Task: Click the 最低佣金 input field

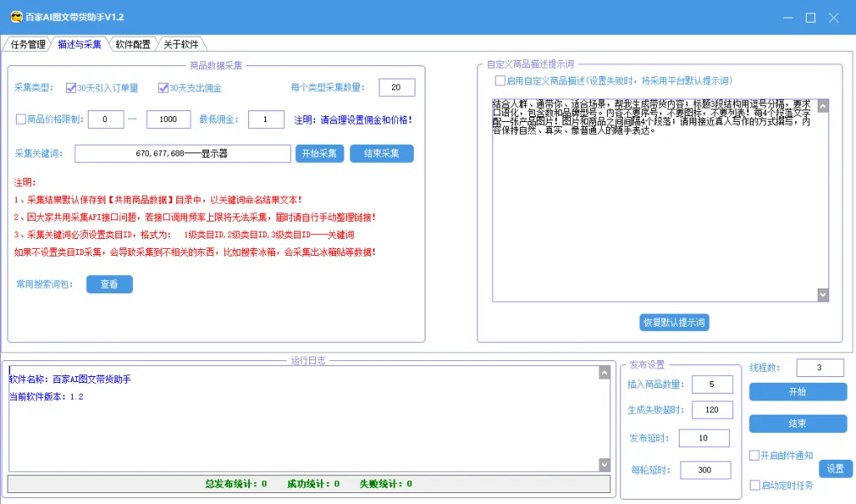Action: [x=266, y=119]
